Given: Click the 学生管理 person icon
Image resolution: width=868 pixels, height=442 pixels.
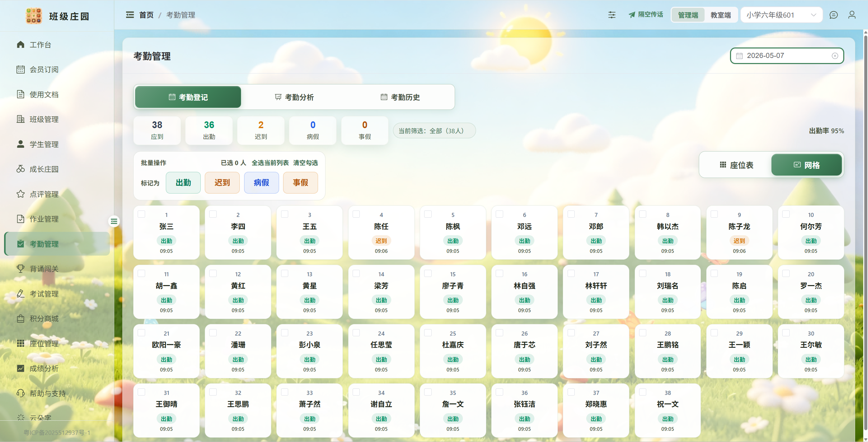Looking at the screenshot, I should 21,144.
